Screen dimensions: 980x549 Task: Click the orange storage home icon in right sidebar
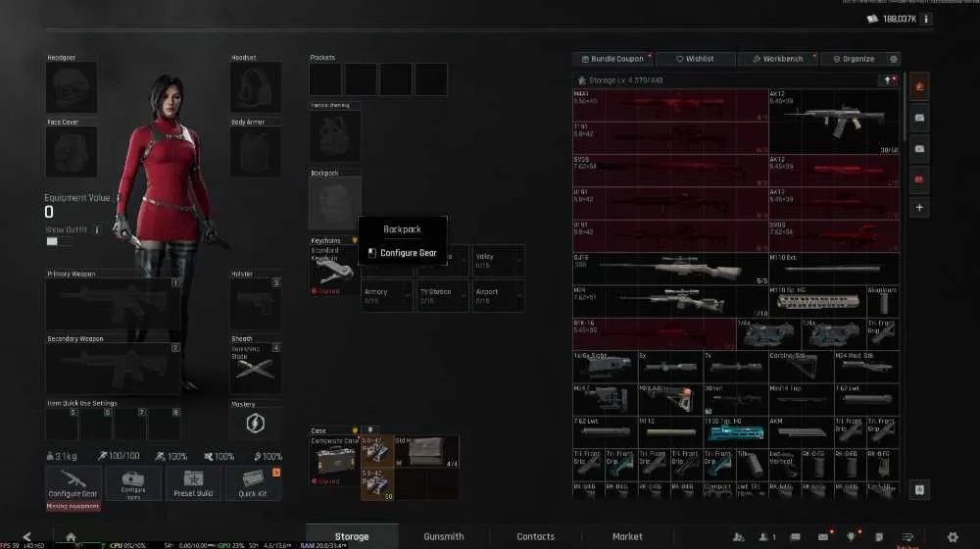(x=919, y=87)
